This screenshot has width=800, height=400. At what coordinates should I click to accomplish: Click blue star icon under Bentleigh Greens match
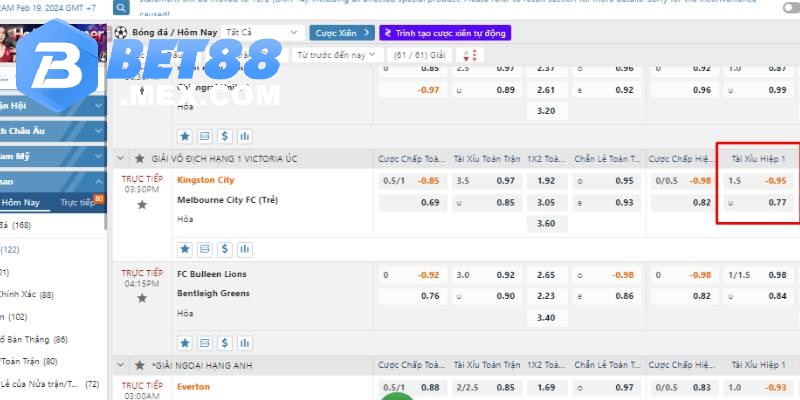(184, 343)
